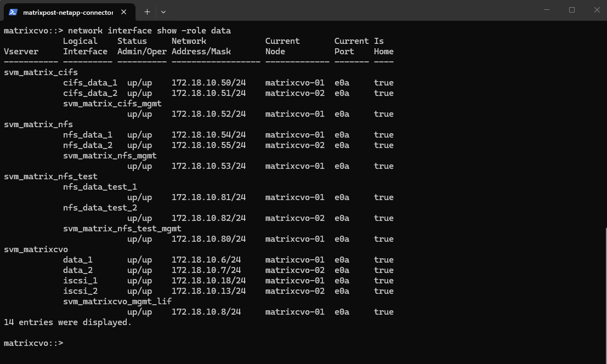Minimize the terminal window
Viewport: 607px width, 364px height.
547,10
